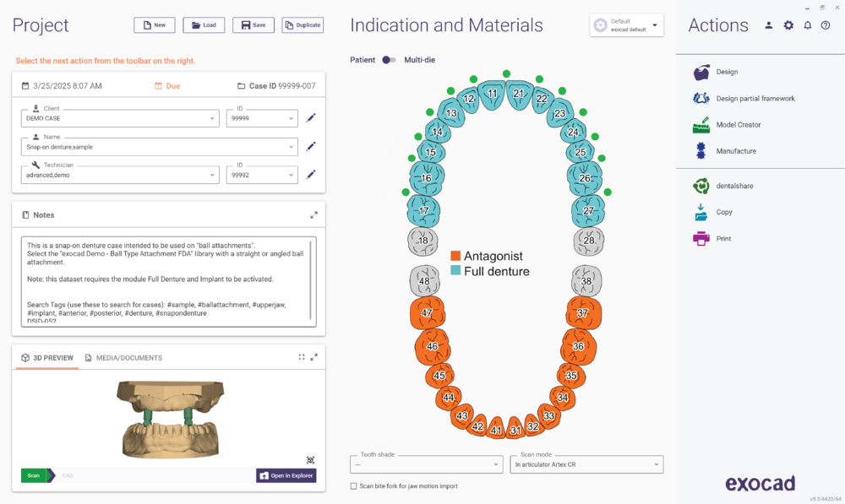
Task: Select tooth 31 on the chart
Action: tap(515, 429)
